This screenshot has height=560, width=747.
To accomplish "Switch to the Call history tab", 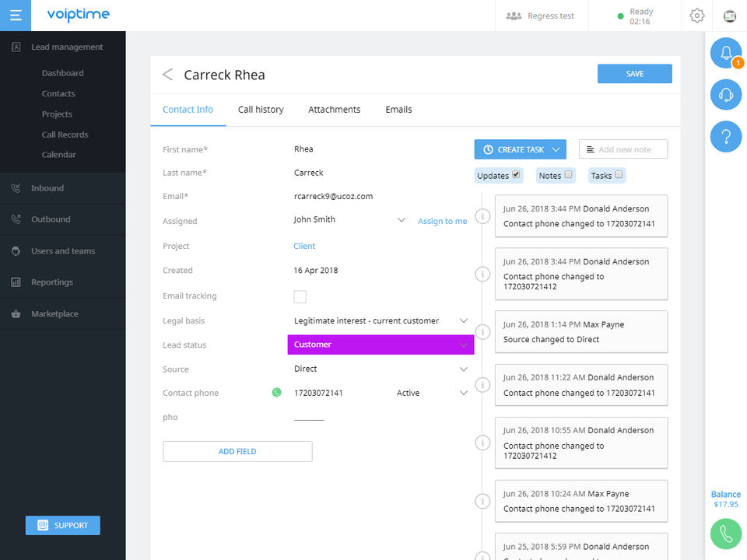I will click(x=261, y=110).
